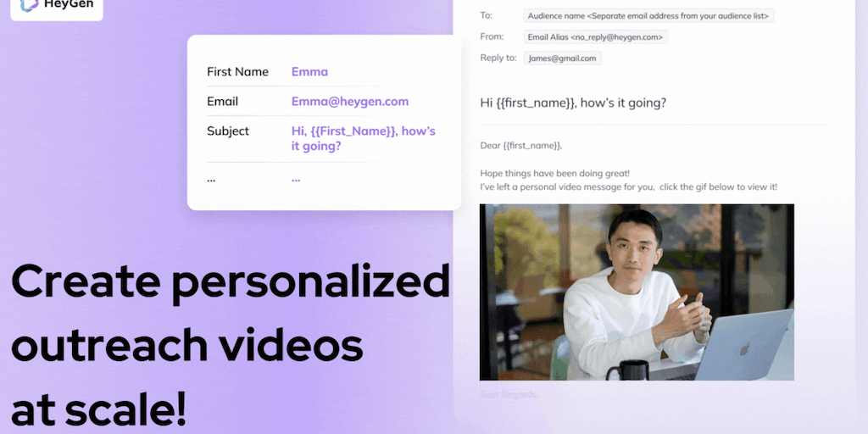This screenshot has width=868, height=434.
Task: Click the 'From:' label in email
Action: 492,36
